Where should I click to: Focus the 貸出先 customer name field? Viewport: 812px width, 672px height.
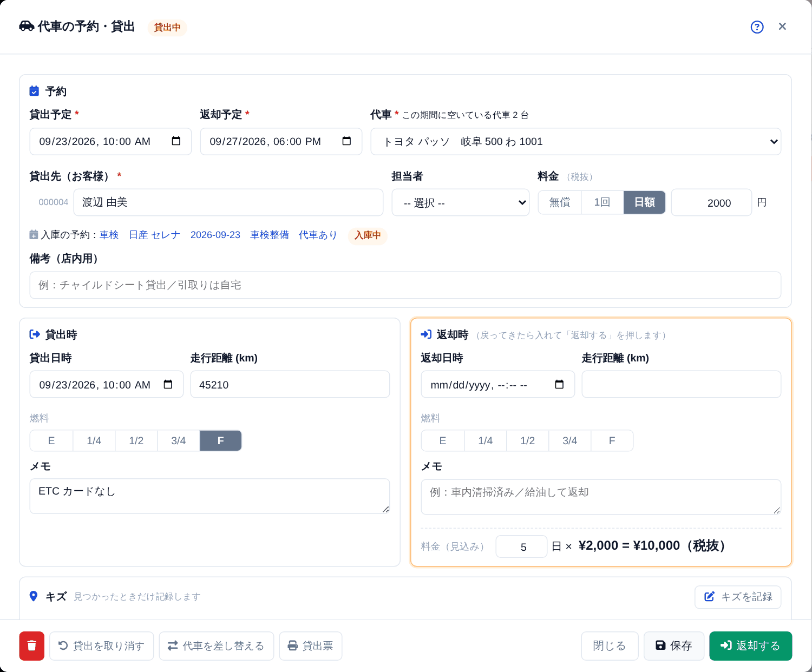tap(228, 202)
